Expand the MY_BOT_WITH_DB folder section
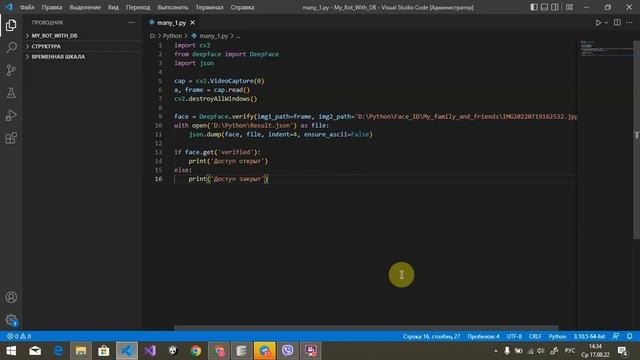This screenshot has height=360, width=640. click(83, 36)
